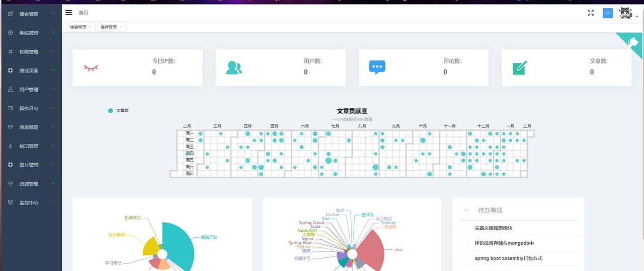Click the Java label in tag chart
This screenshot has height=271, width=644.
(398, 249)
